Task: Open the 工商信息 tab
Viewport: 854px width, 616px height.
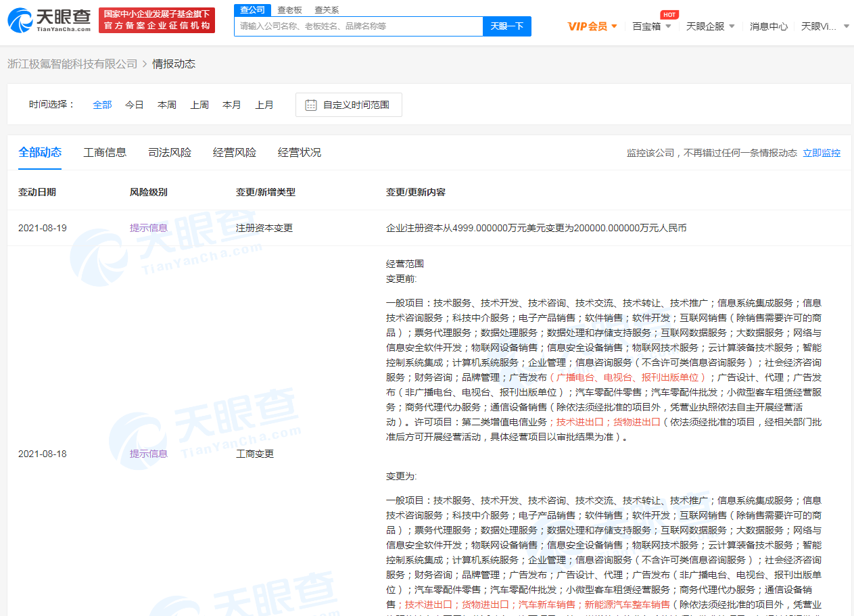Action: [105, 152]
